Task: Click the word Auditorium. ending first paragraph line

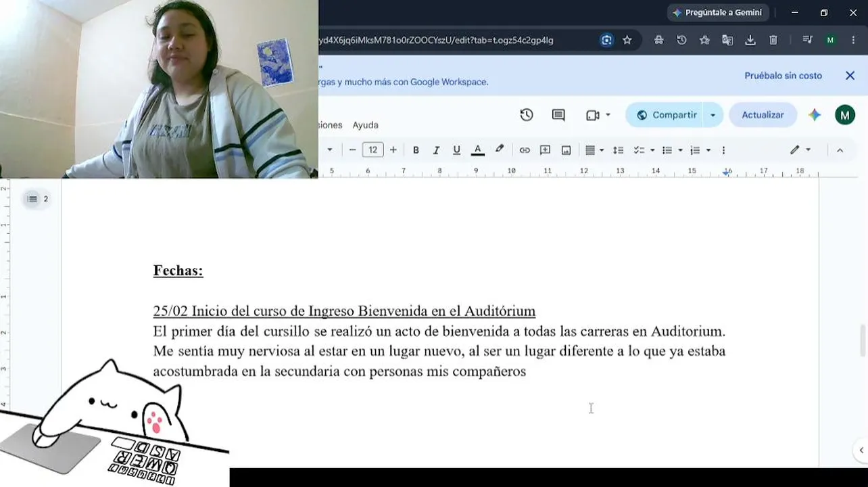Action: point(688,331)
